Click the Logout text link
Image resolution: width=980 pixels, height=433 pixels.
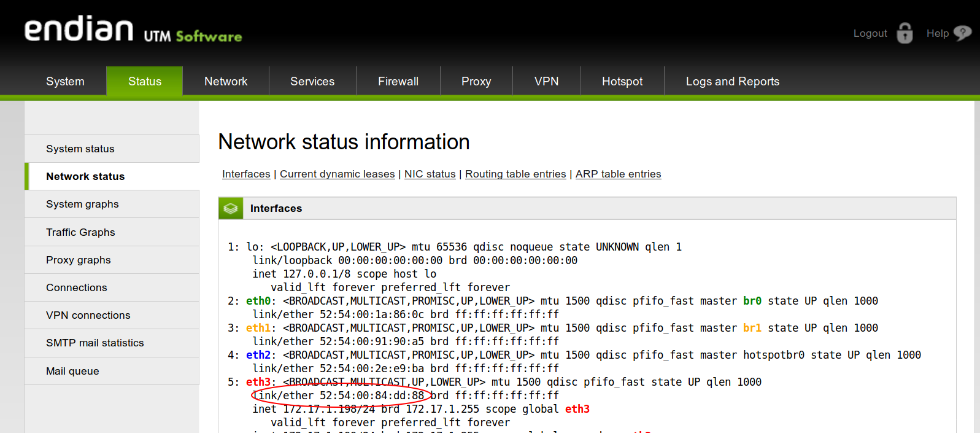point(870,33)
